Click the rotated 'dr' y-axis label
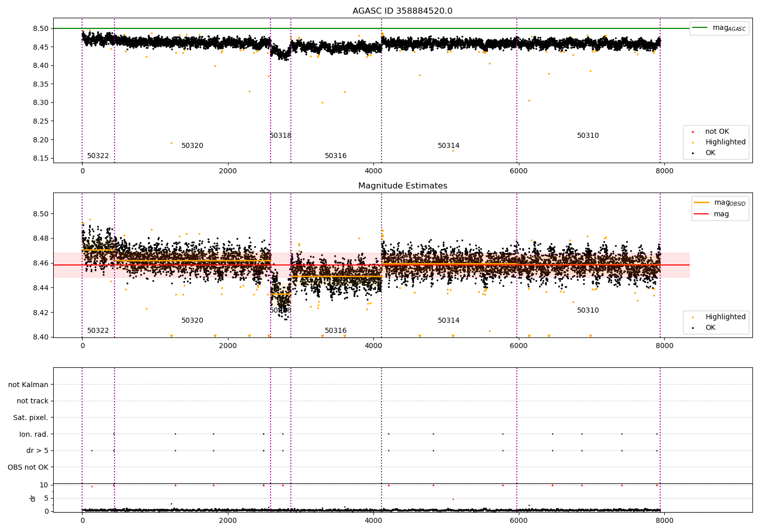The width and height of the screenshot is (760, 532). 33,498
